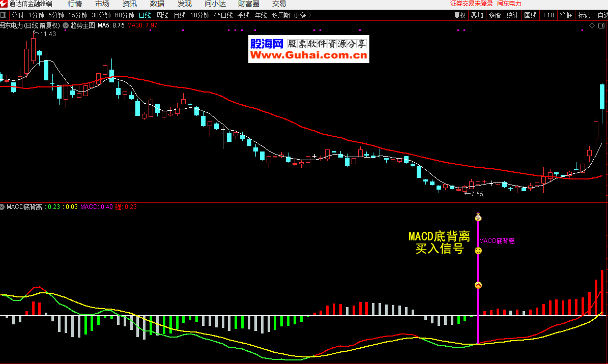Switch to the 分时 period tab
Viewport: 608px width, 364px height.
[x=17, y=16]
